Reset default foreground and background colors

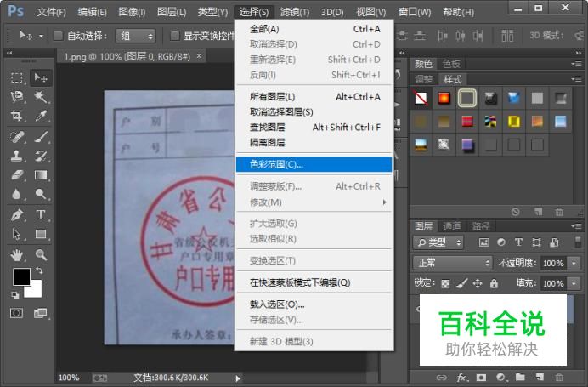coord(15,295)
